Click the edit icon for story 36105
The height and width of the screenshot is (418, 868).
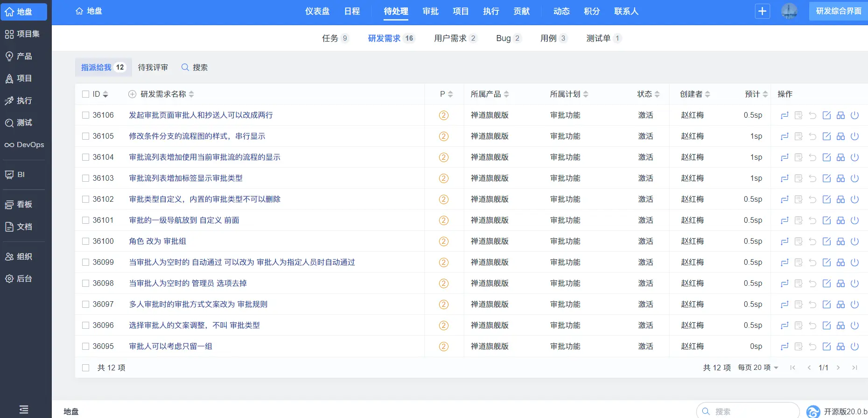[x=826, y=136]
